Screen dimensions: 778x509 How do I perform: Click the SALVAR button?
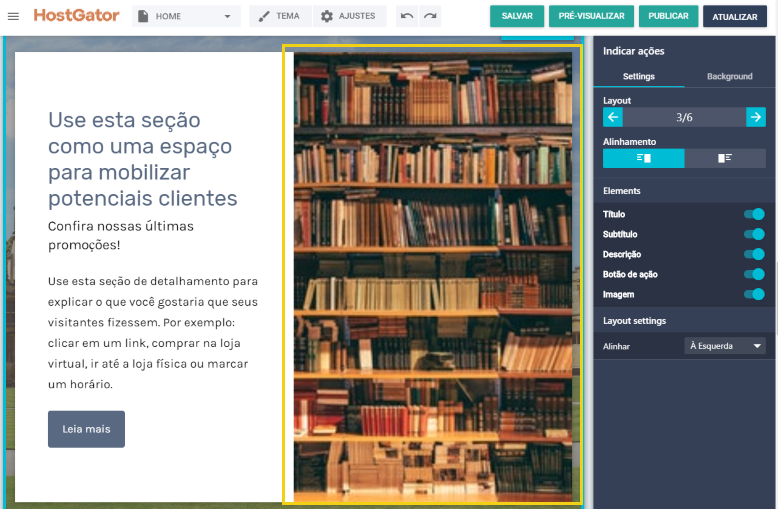point(517,16)
